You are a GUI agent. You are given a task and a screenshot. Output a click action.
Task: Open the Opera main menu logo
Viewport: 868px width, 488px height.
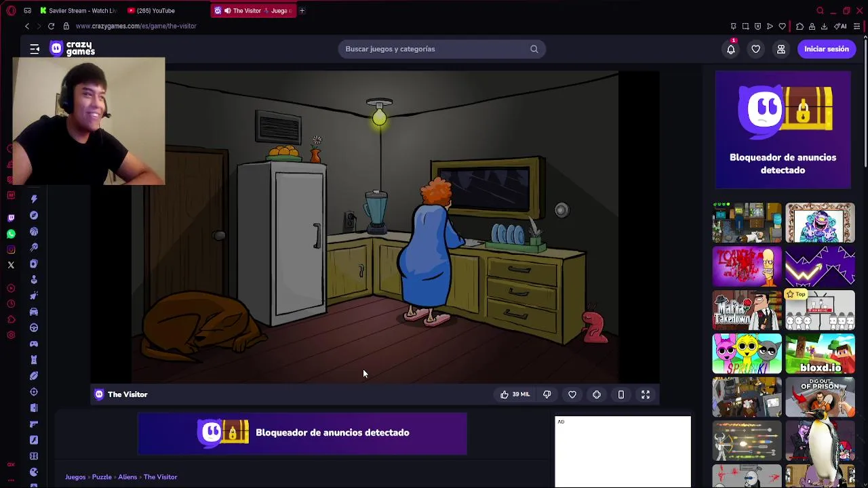11,10
